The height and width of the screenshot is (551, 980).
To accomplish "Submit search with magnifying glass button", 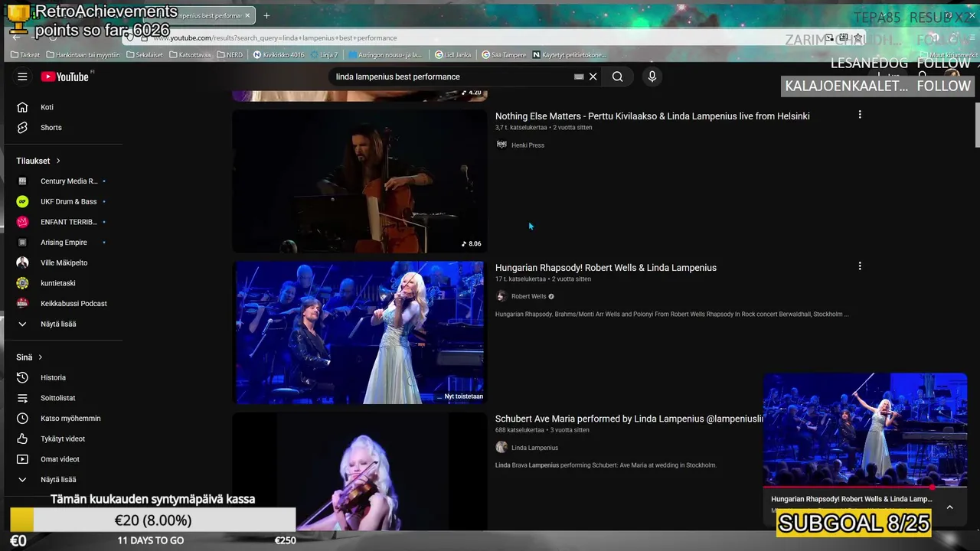I will [x=617, y=77].
